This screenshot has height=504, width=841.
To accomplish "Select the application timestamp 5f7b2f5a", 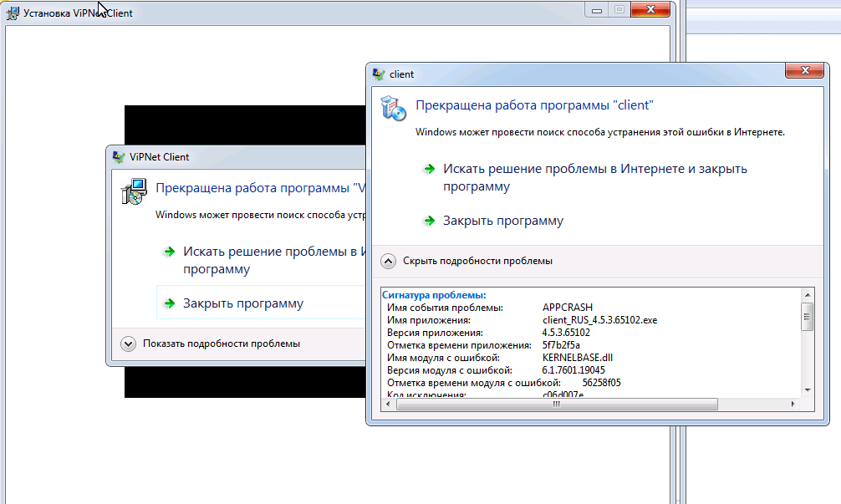I will click(561, 345).
